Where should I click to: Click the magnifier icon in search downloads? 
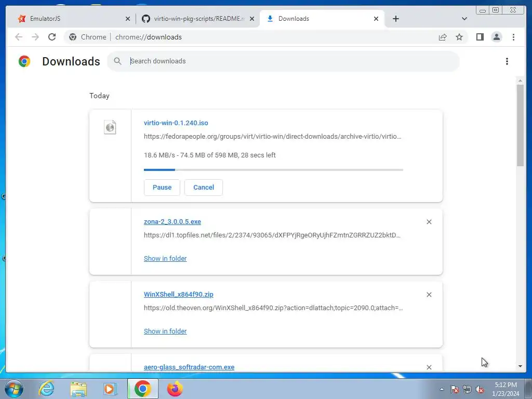pyautogui.click(x=117, y=61)
